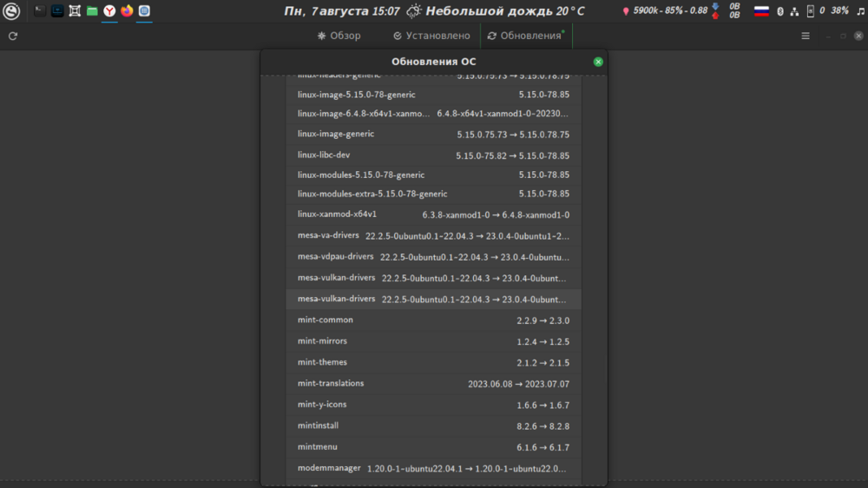
Task: Switch to the Установлено tab
Action: [x=431, y=36]
